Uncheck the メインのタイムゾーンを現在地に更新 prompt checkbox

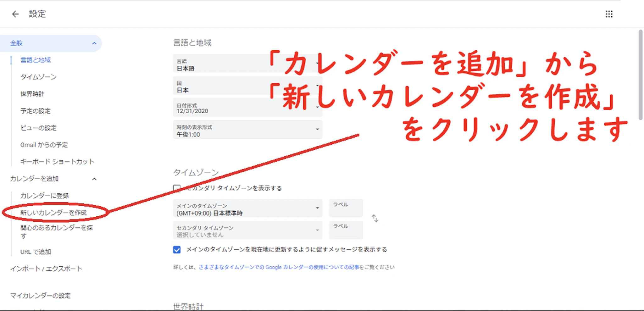tap(176, 249)
